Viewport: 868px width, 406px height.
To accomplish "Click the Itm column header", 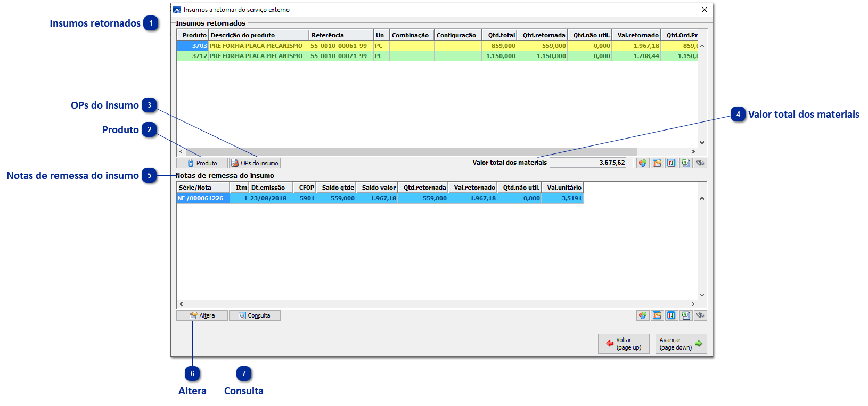I will pos(240,188).
